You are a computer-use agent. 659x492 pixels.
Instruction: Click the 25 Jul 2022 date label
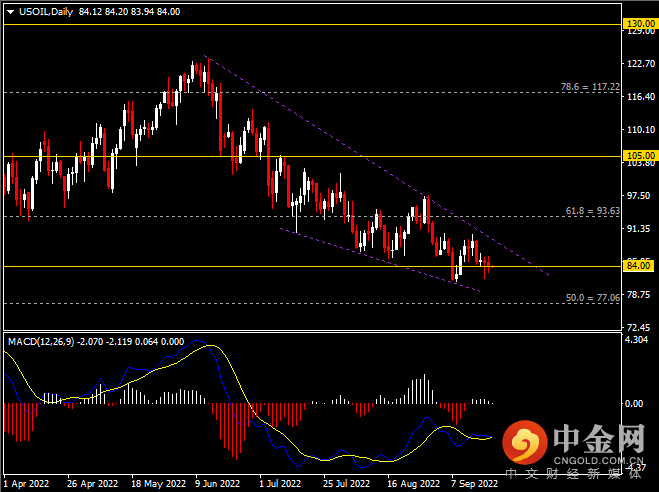point(347,484)
